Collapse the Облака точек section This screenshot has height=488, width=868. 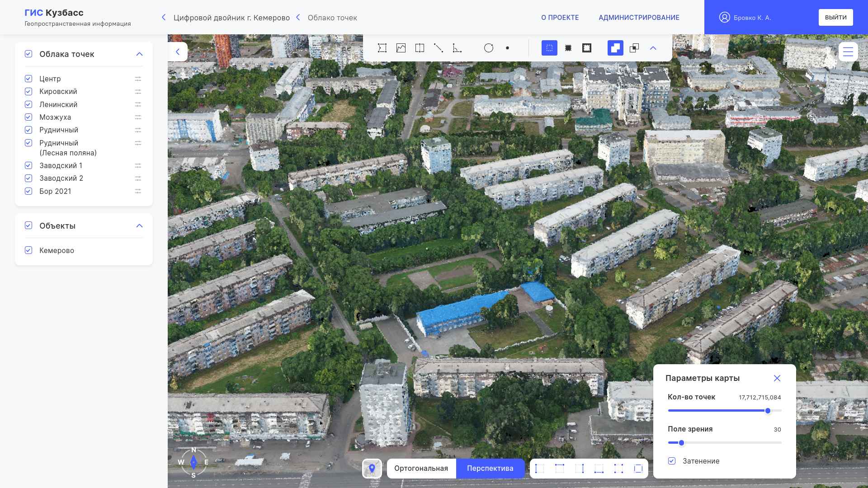click(139, 54)
